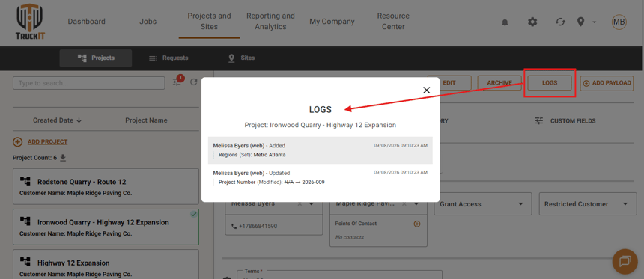644x279 pixels.
Task: Open the Grant Access dropdown
Action: click(x=483, y=204)
